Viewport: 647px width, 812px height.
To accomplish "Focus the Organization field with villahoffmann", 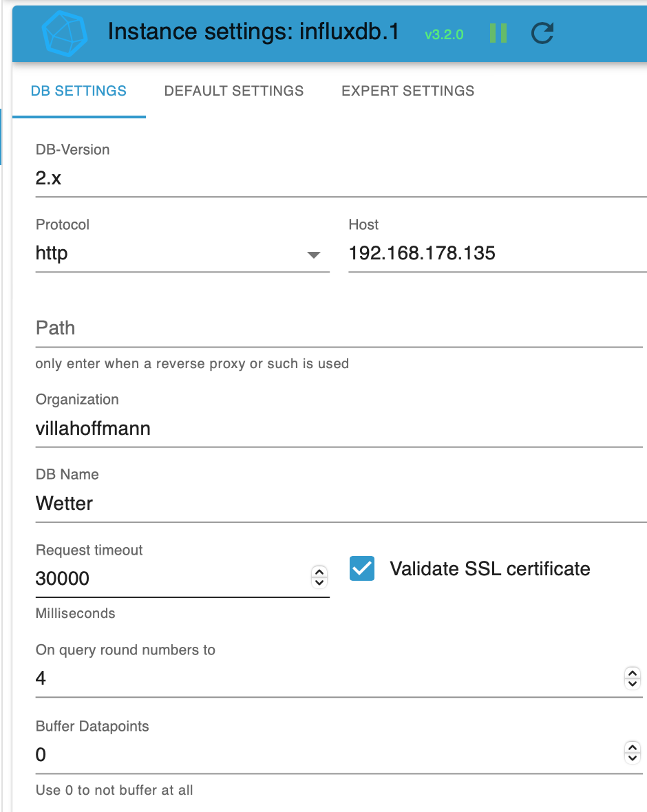I will (337, 429).
